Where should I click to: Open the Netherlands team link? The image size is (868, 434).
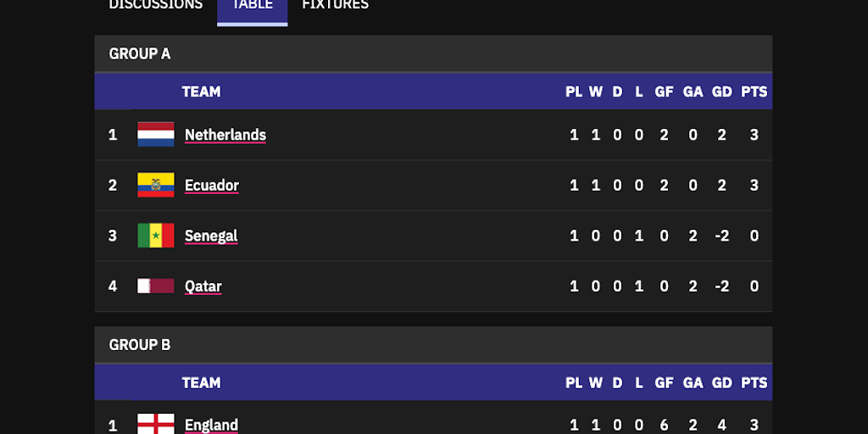tap(225, 135)
